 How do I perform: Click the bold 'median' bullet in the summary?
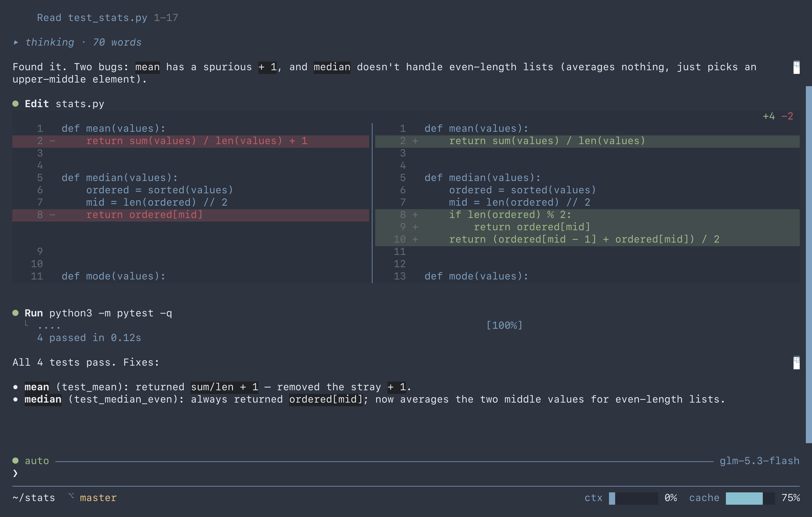click(x=43, y=399)
